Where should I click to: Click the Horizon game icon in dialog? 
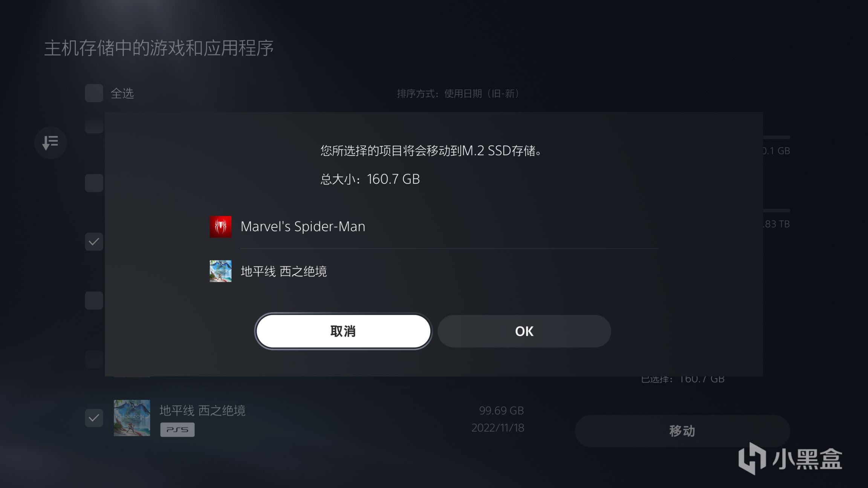click(x=220, y=271)
